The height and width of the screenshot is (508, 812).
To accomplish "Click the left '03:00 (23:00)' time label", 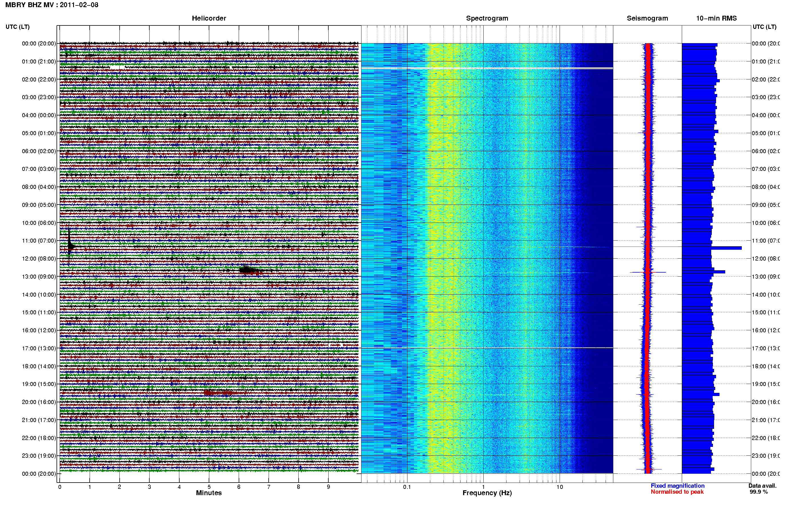I will (x=39, y=97).
